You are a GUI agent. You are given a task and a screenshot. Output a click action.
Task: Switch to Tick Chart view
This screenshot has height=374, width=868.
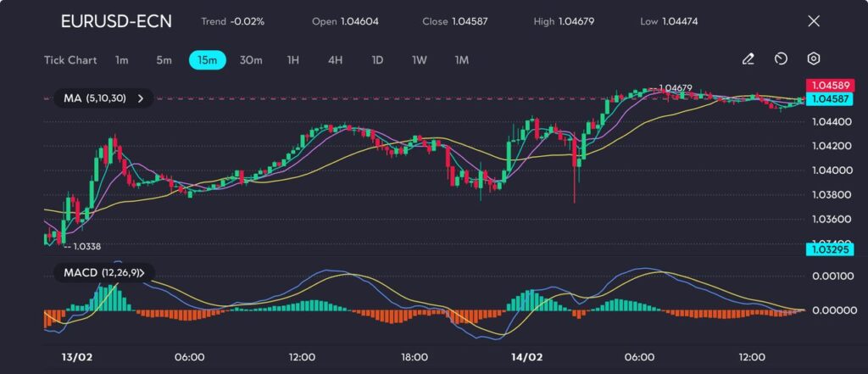pos(70,60)
